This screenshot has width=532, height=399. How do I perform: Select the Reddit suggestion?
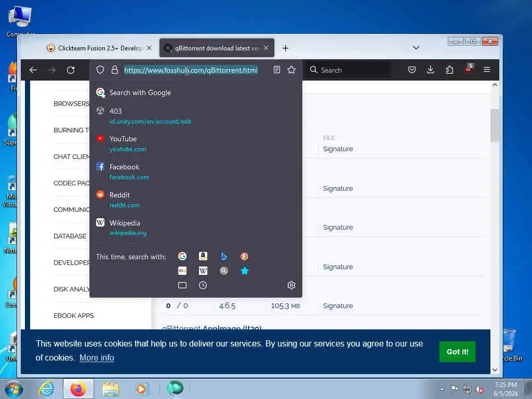(196, 200)
